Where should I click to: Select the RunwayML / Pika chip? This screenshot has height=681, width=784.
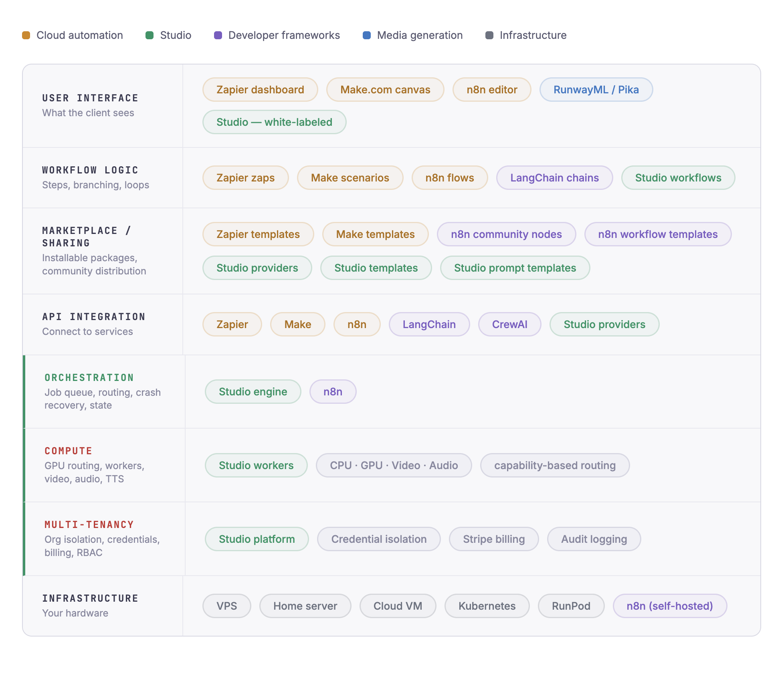[596, 90]
